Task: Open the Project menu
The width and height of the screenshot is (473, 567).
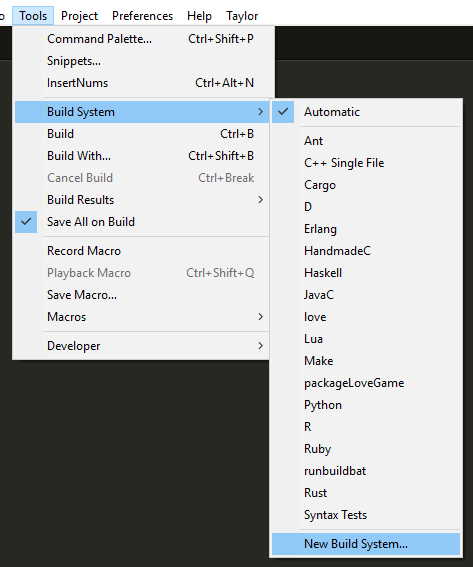Action: tap(79, 16)
